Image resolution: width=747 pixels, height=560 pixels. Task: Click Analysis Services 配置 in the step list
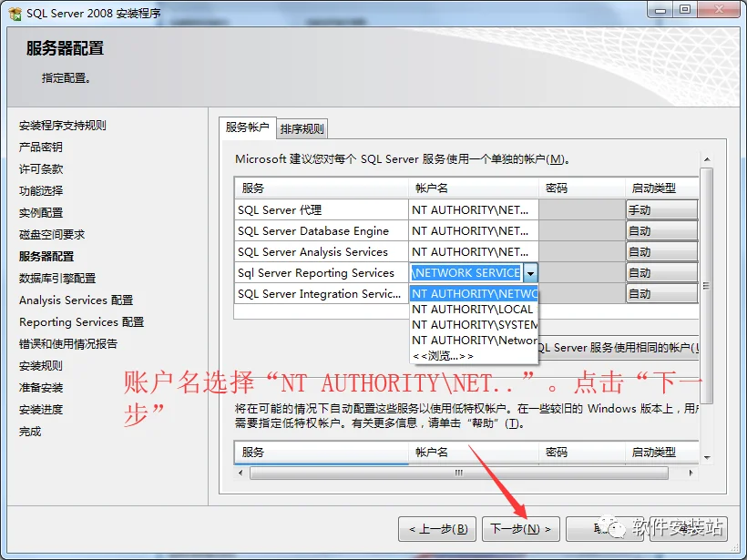pos(76,300)
